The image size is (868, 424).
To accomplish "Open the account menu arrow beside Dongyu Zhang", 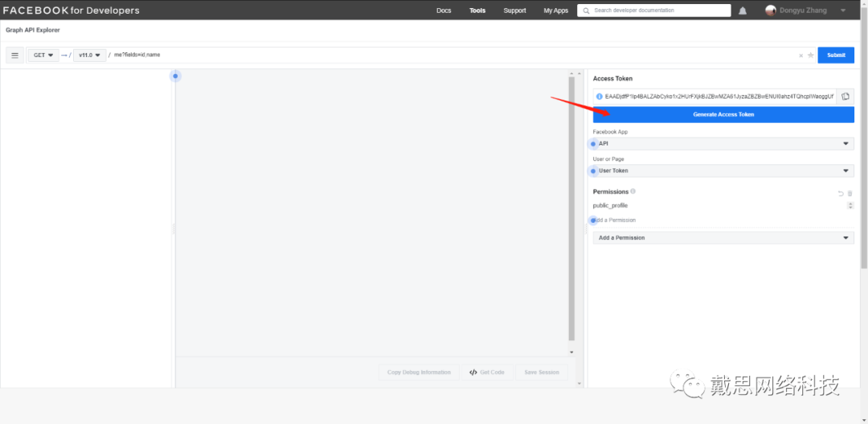I will 843,10.
